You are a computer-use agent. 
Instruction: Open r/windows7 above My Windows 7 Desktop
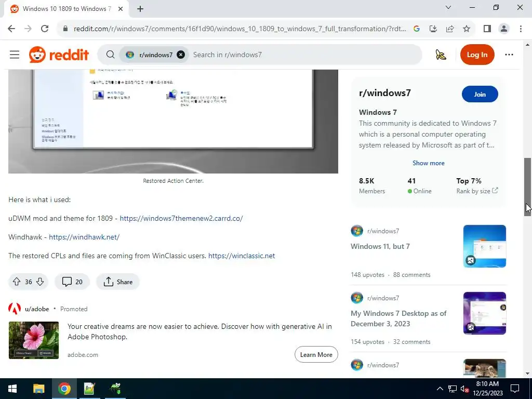[x=383, y=298]
